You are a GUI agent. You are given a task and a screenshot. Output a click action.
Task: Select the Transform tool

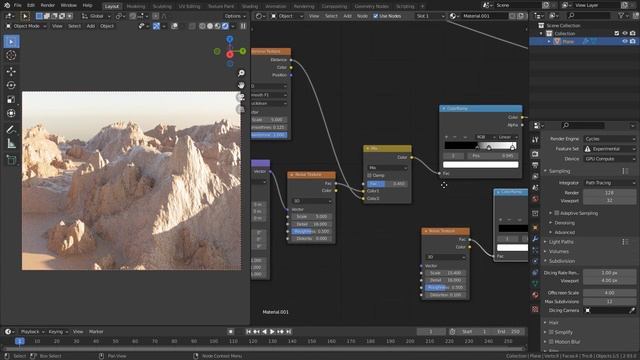point(11,113)
